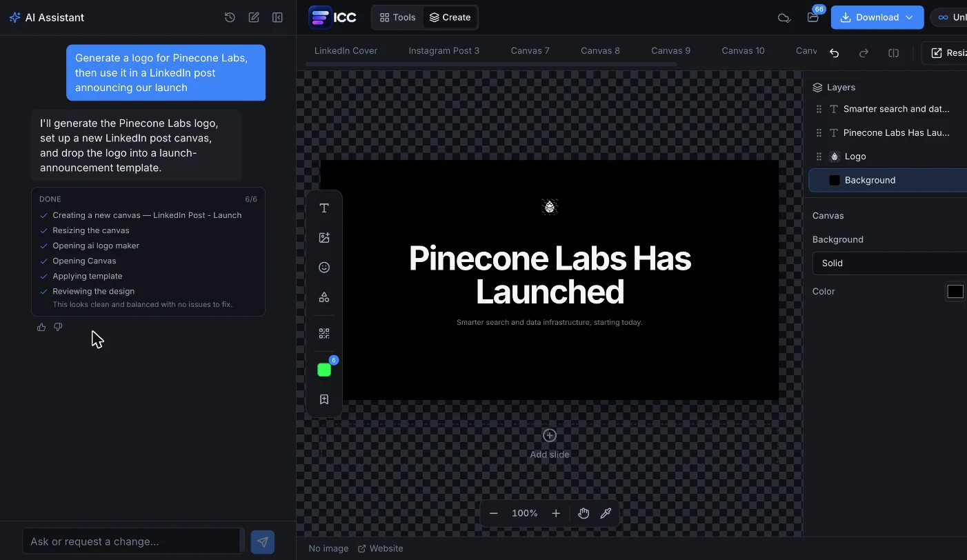
Task: Toggle the compare split view icon
Action: (893, 53)
